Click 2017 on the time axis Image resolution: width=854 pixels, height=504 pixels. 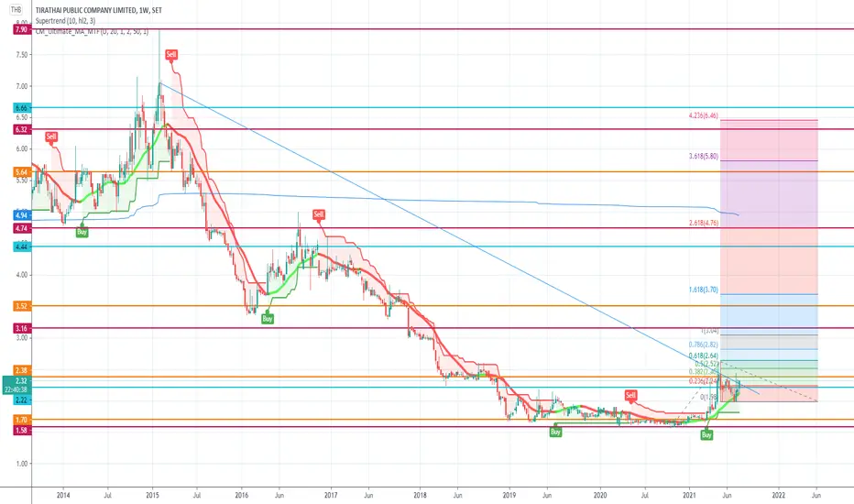(331, 495)
